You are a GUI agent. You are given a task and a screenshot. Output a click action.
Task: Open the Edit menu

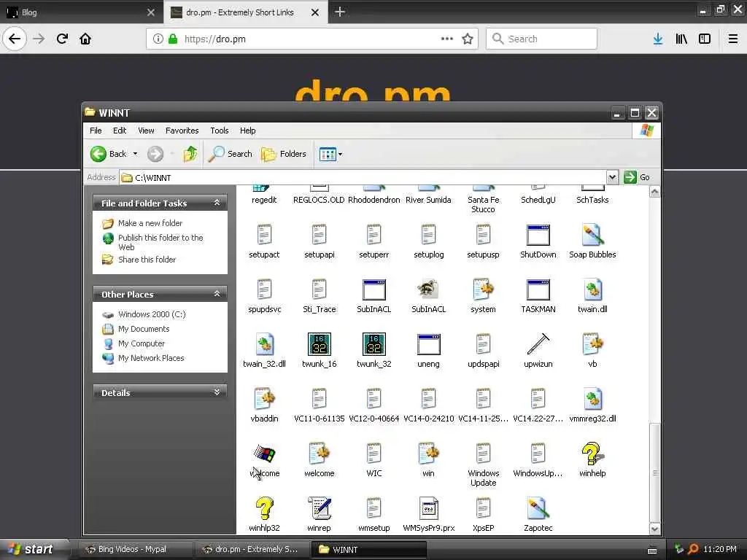[120, 131]
